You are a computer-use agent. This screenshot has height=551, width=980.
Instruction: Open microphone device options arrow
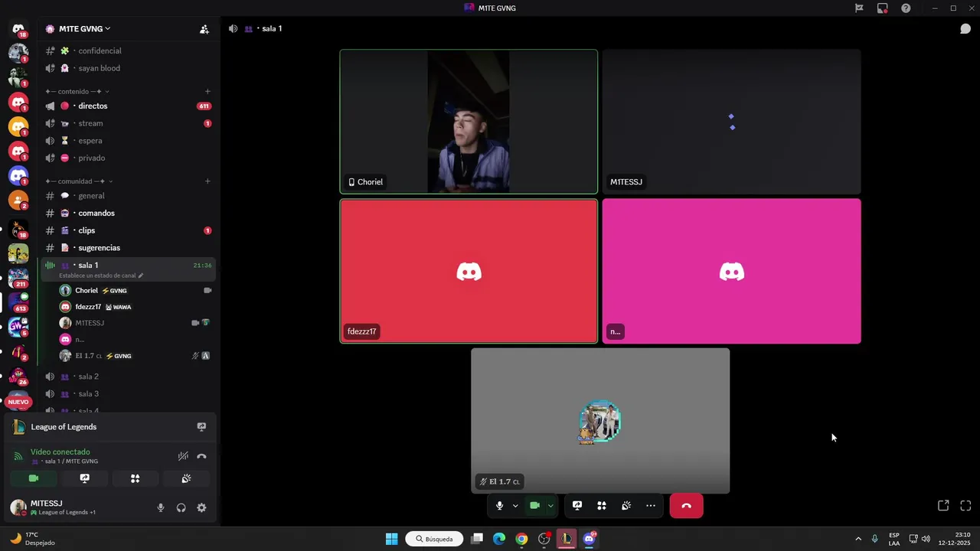click(x=515, y=506)
